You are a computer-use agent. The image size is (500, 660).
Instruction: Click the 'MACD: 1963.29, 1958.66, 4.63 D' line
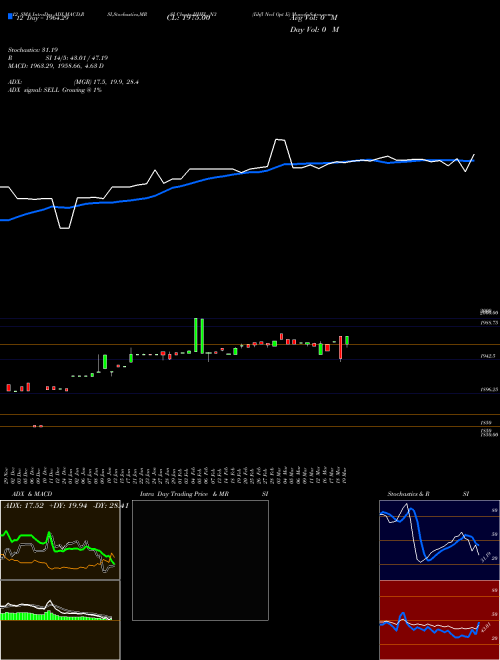pos(56,66)
